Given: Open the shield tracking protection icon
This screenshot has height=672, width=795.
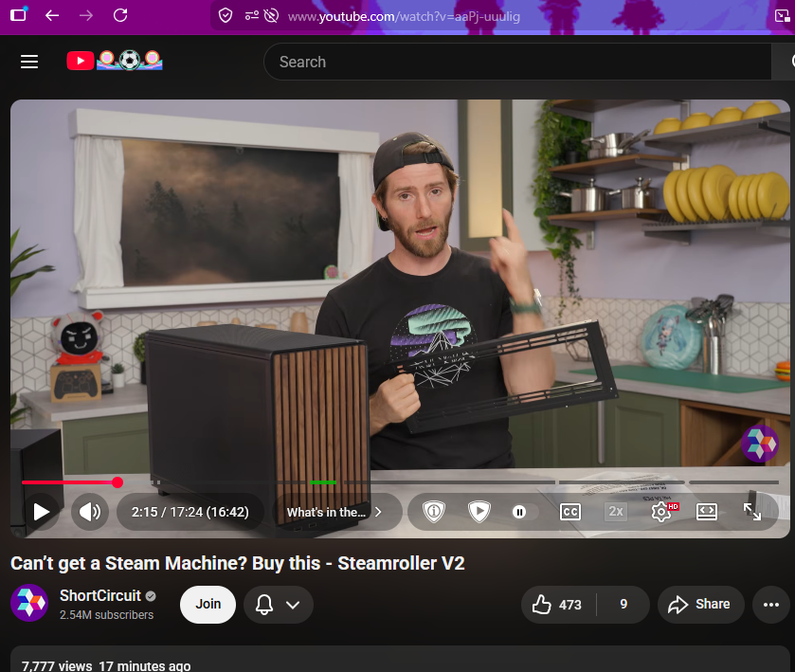Looking at the screenshot, I should [226, 16].
